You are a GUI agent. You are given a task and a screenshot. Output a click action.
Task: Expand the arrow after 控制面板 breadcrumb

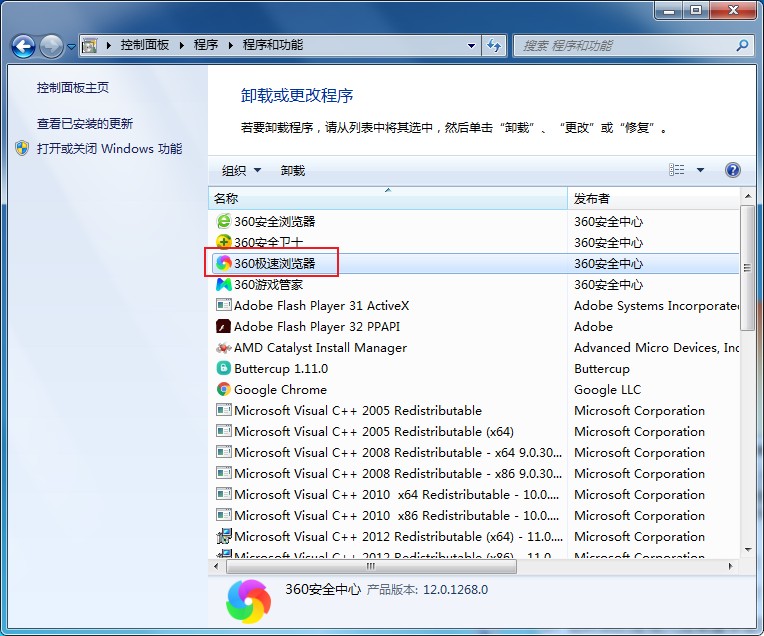[x=182, y=46]
